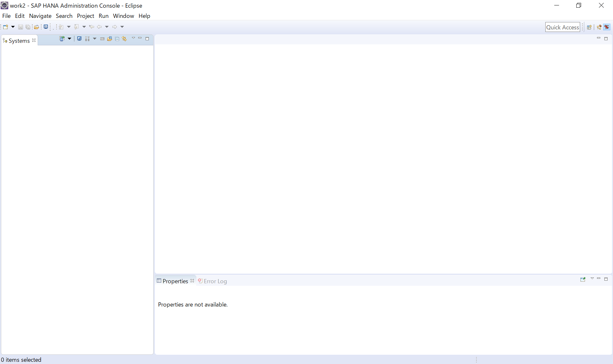613x364 pixels.
Task: Open the Systems panel View Menu triangle
Action: 133,38
